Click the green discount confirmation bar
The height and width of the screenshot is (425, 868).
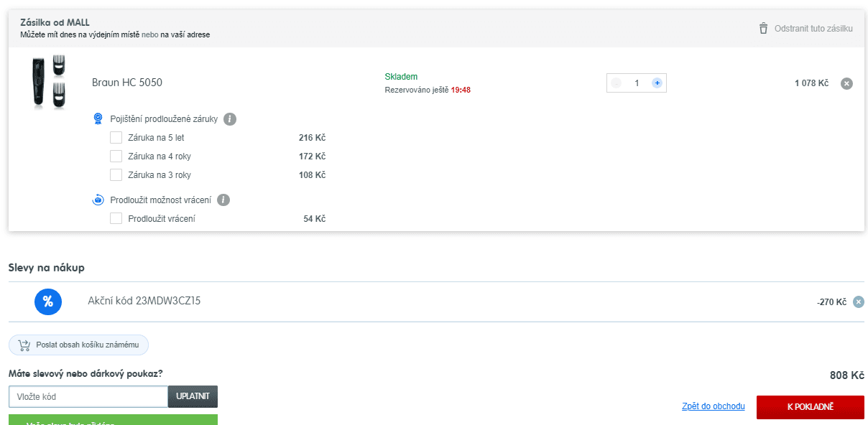pos(113,420)
